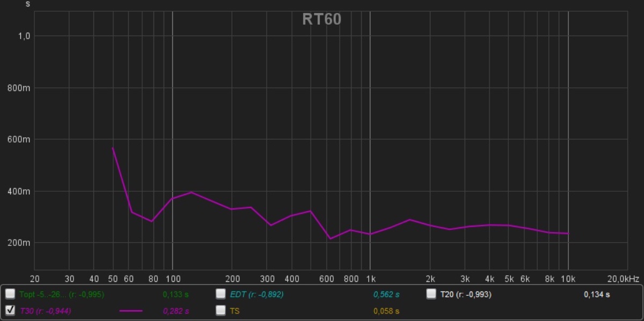
Task: Click the T20 value 0,134 s
Action: [597, 294]
